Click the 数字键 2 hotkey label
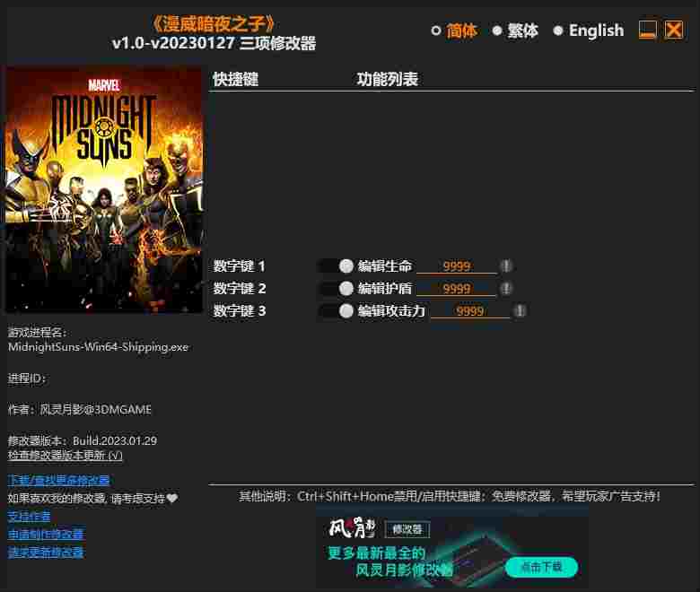700x592 pixels. [240, 289]
